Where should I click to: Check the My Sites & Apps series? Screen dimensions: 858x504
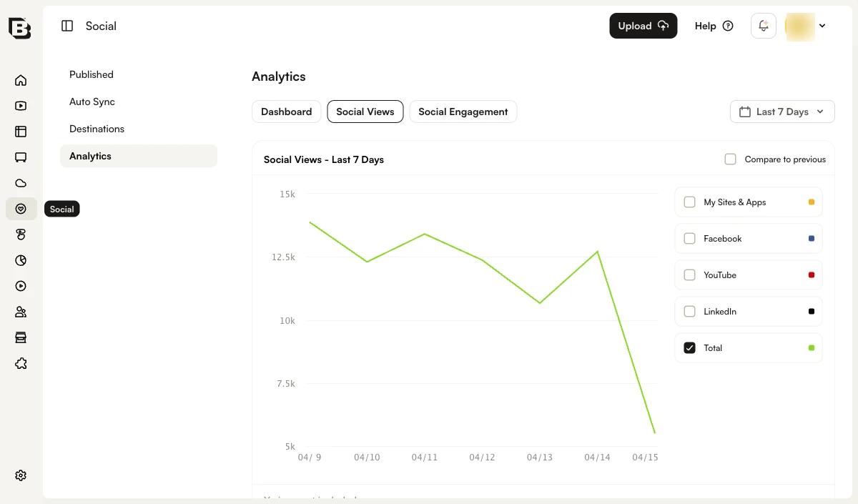click(x=690, y=202)
